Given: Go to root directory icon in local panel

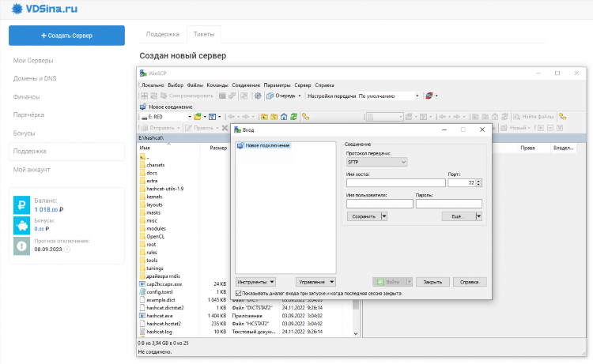Looking at the screenshot, I should (274, 117).
